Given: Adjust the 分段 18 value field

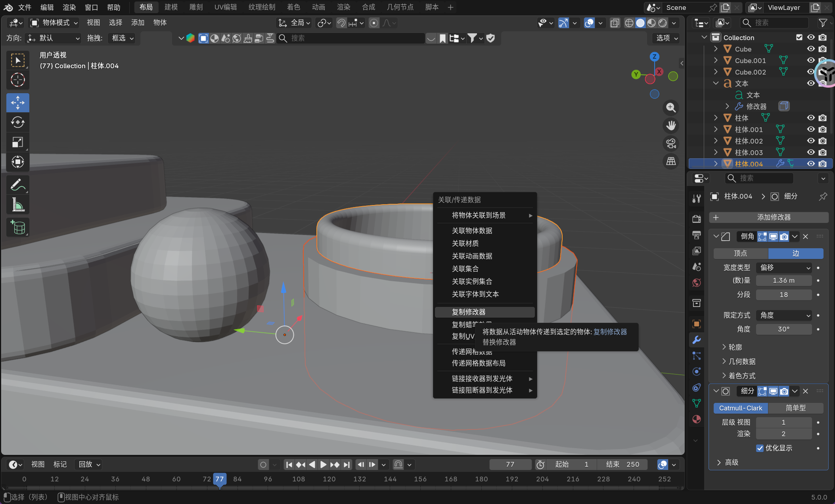Looking at the screenshot, I should point(783,295).
